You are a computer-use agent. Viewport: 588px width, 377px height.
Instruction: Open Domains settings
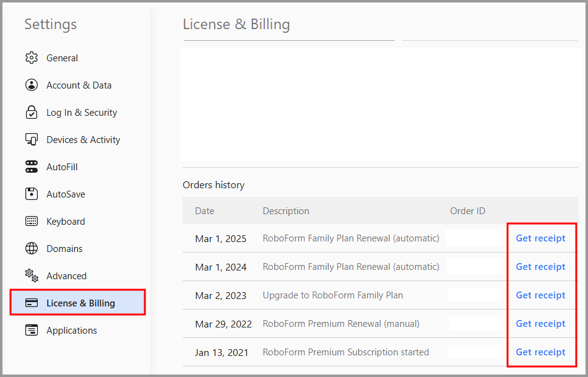(x=64, y=249)
